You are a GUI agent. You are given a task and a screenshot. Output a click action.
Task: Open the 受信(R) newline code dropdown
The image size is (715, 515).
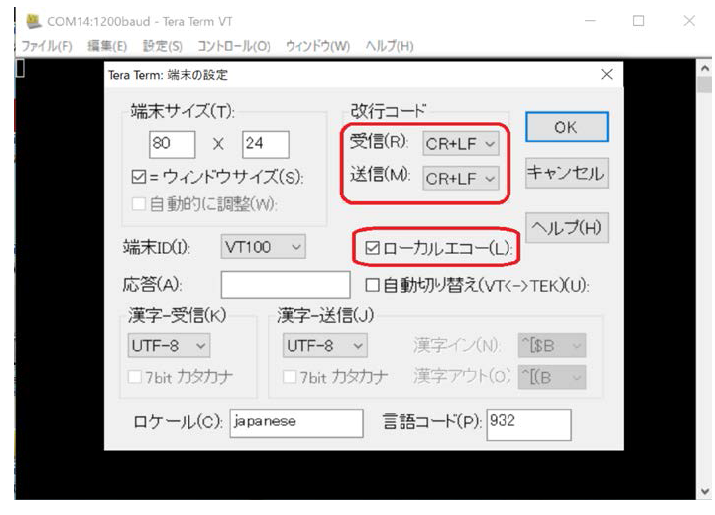[x=461, y=144]
